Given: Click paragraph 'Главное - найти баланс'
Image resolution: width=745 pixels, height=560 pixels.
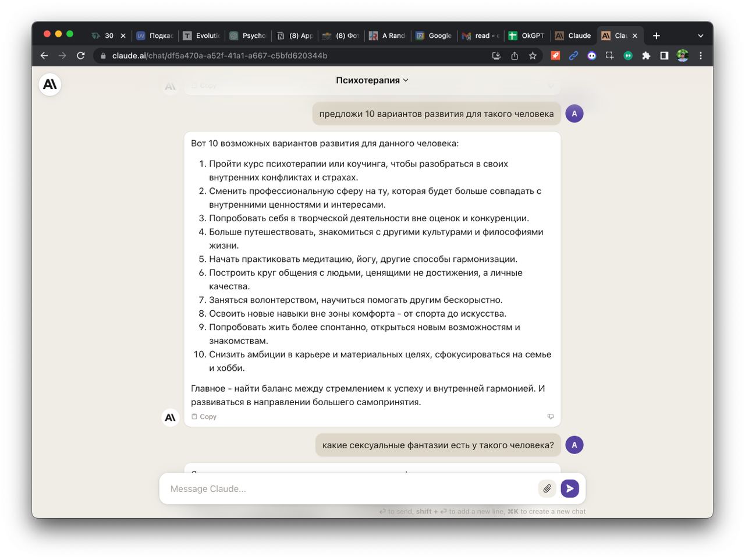Looking at the screenshot, I should point(368,395).
